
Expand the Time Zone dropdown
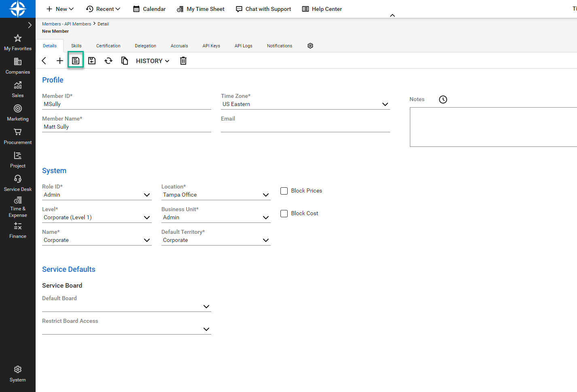click(385, 104)
